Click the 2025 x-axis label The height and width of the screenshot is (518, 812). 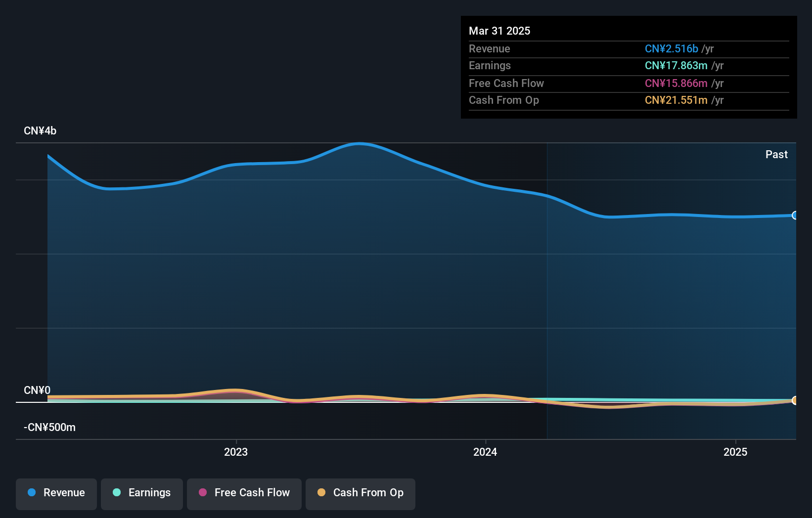point(735,452)
